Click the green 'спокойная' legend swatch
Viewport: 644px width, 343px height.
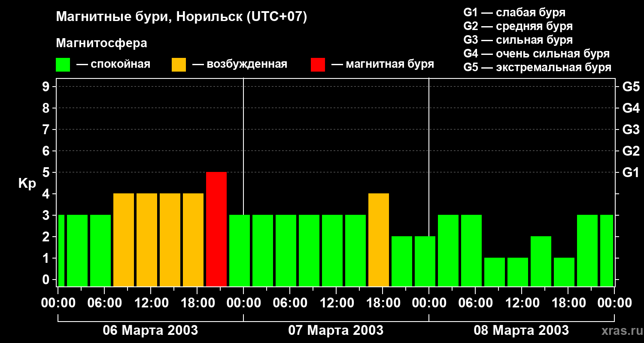pos(63,65)
